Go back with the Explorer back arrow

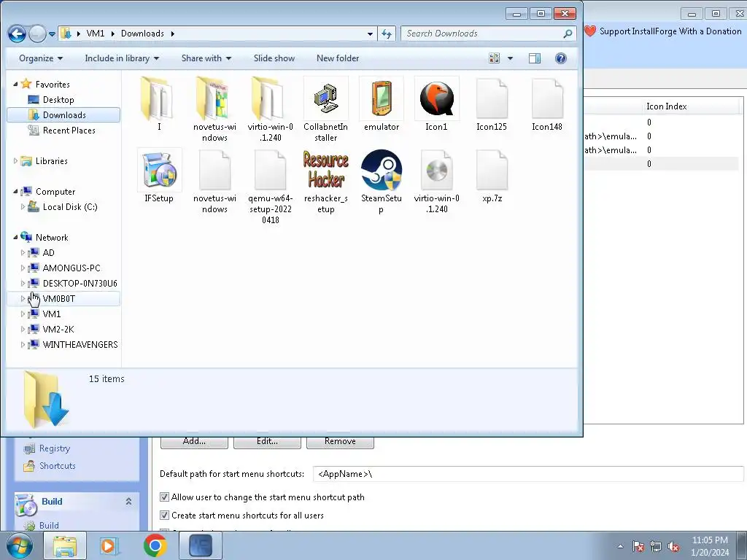(x=18, y=34)
